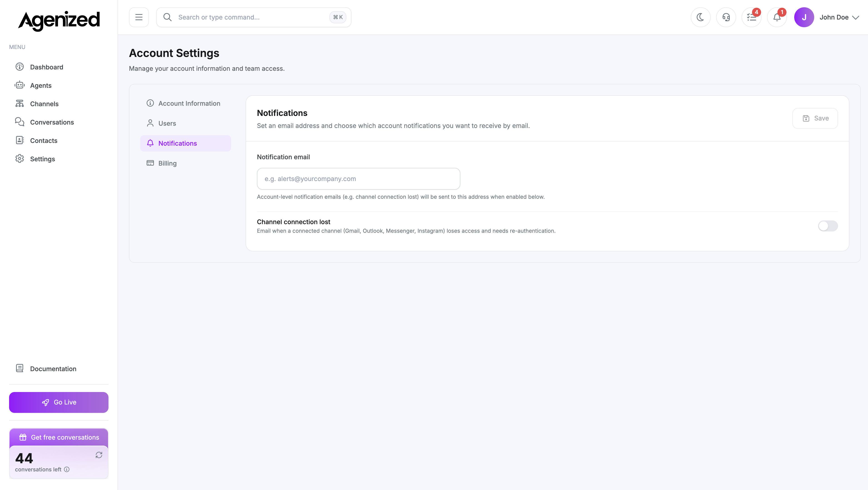Open the Users settings tab
Viewport: 868px width, 490px height.
(186, 123)
